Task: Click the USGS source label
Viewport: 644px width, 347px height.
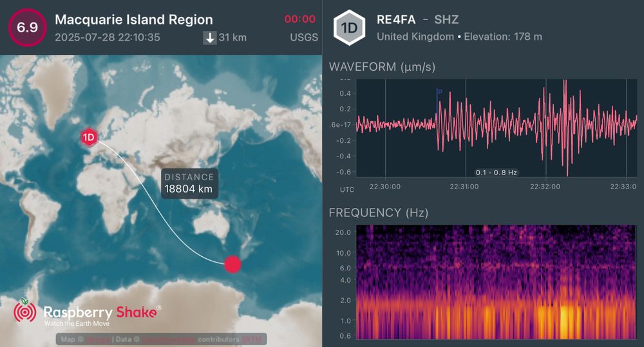Action: coord(304,37)
